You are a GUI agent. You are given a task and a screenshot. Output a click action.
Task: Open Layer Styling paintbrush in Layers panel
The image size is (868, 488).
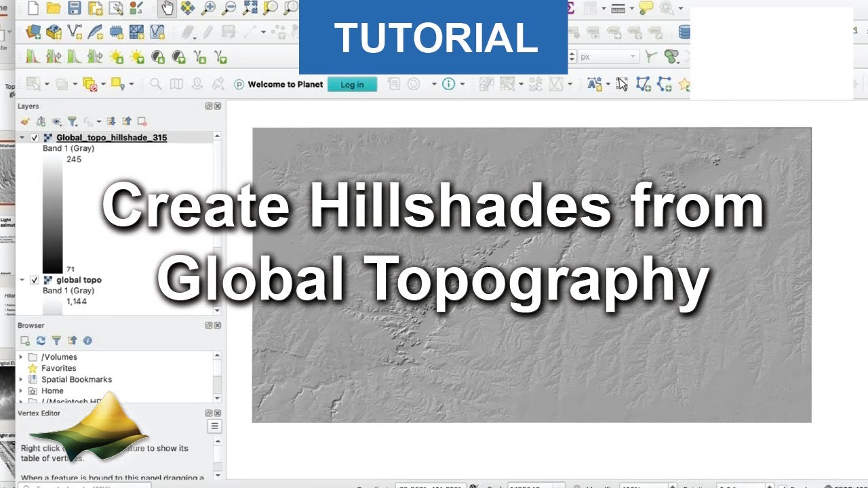pyautogui.click(x=25, y=121)
